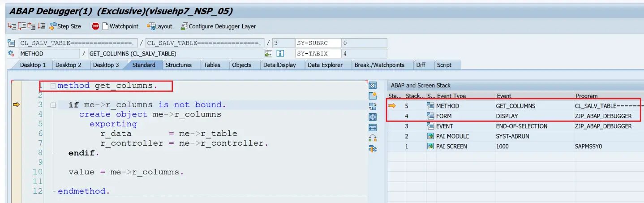The height and width of the screenshot is (203, 644).
Task: Select the SYST-ABRUN event cell
Action: (x=535, y=136)
